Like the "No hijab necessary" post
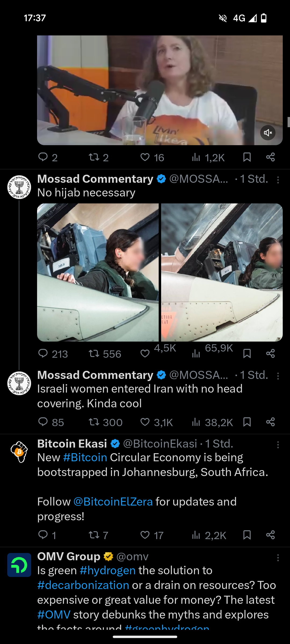The height and width of the screenshot is (644, 290). tap(145, 353)
